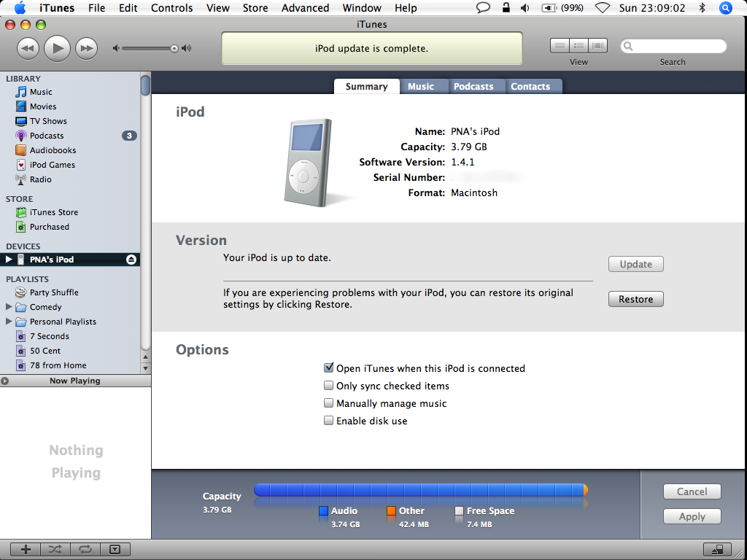The image size is (747, 560).
Task: Switch to the Summary tab
Action: tap(366, 86)
